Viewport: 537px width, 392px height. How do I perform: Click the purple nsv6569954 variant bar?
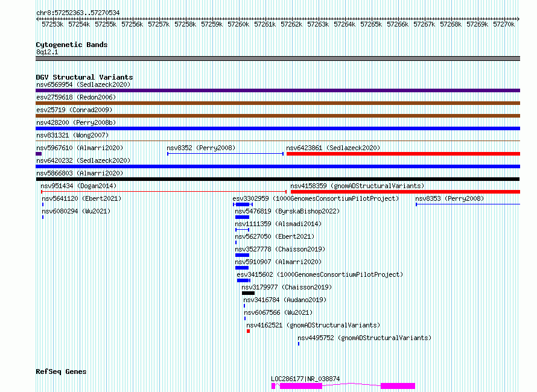point(278,90)
